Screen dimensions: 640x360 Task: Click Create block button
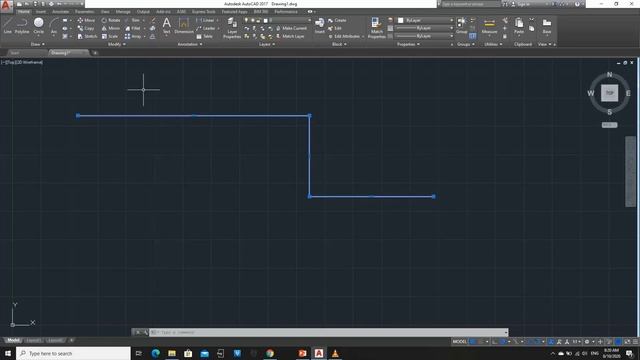click(x=337, y=20)
